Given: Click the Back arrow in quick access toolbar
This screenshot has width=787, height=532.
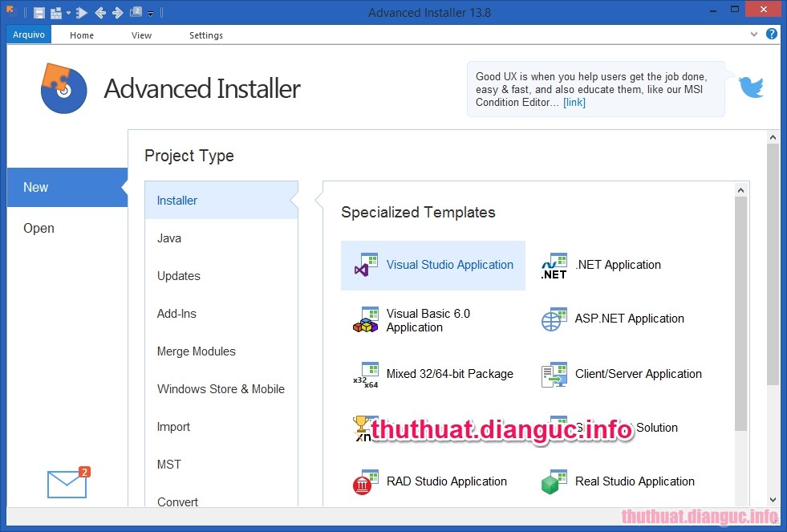Looking at the screenshot, I should (100, 13).
